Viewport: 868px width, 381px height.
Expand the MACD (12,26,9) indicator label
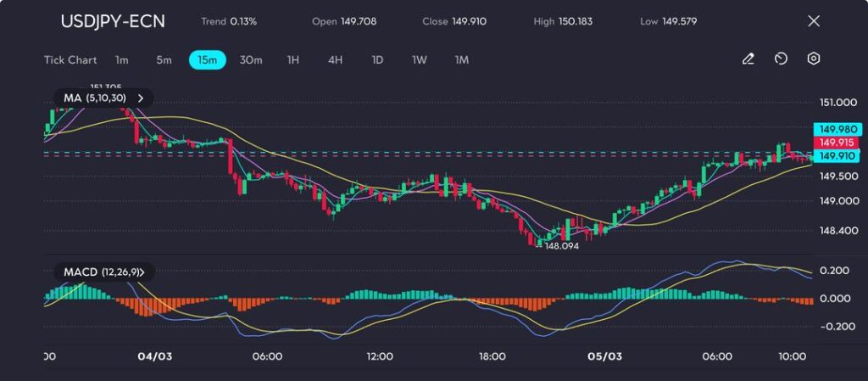click(103, 272)
